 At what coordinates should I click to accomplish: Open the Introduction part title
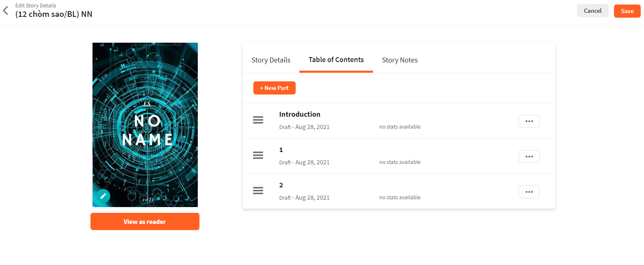click(x=300, y=114)
